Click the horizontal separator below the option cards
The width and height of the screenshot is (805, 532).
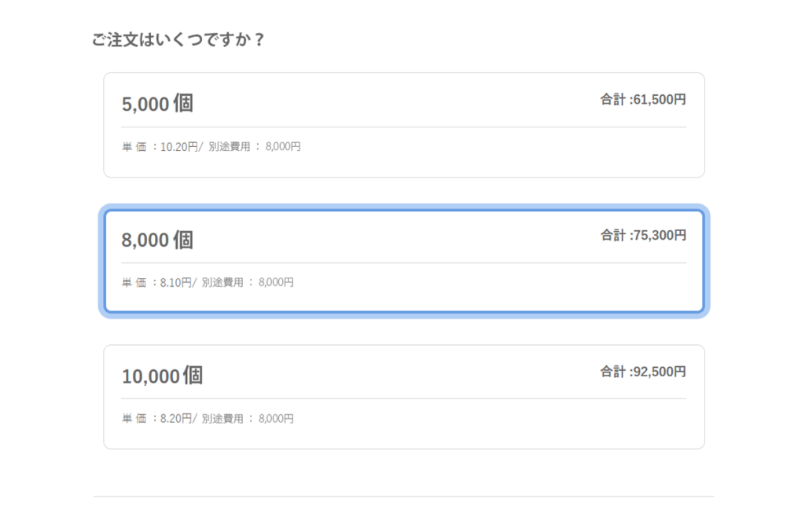tap(402, 497)
